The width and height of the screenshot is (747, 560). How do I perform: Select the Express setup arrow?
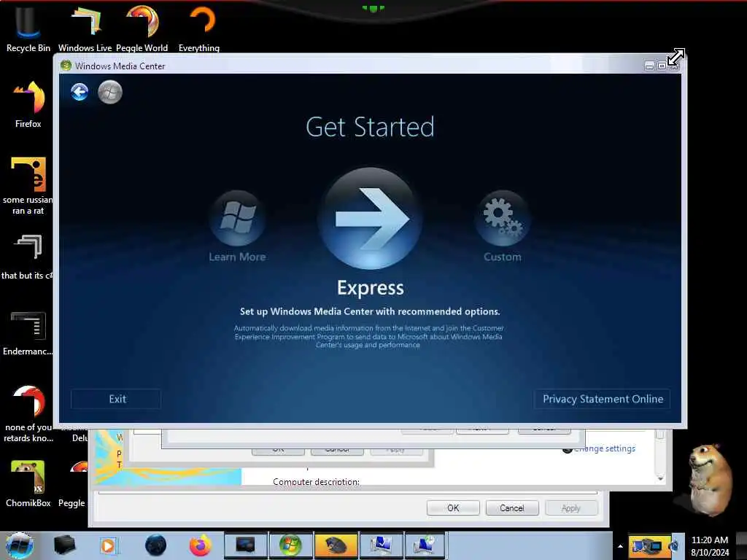coord(370,218)
